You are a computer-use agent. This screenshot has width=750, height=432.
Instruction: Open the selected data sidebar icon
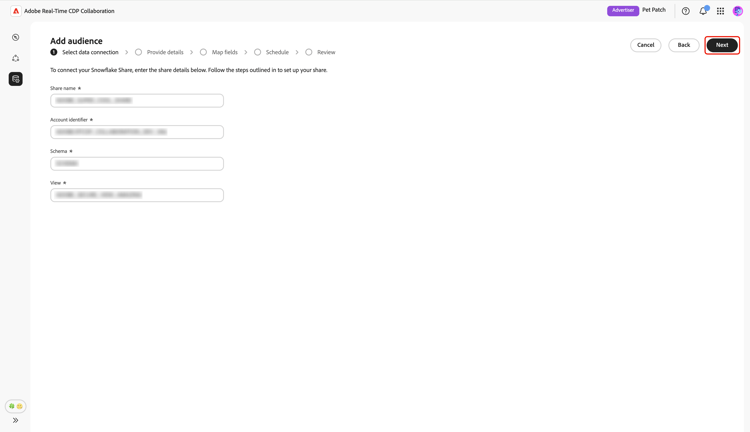(x=16, y=79)
